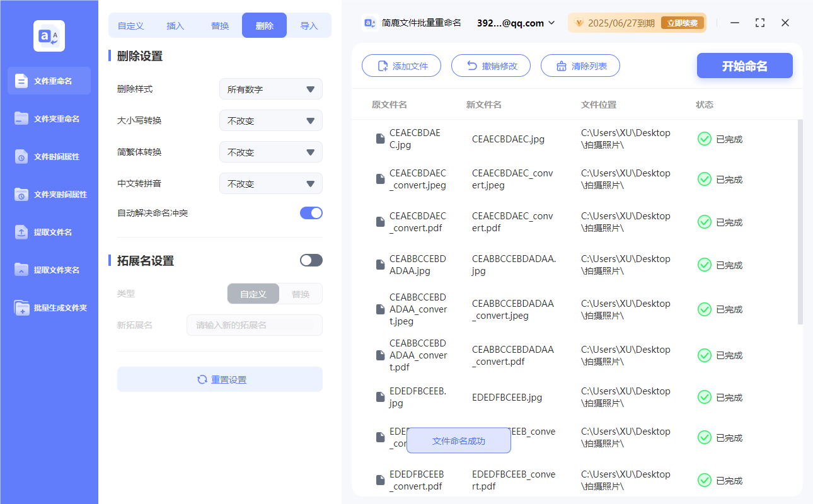813x504 pixels.
Task: Click the app logo at top left
Action: point(49,35)
